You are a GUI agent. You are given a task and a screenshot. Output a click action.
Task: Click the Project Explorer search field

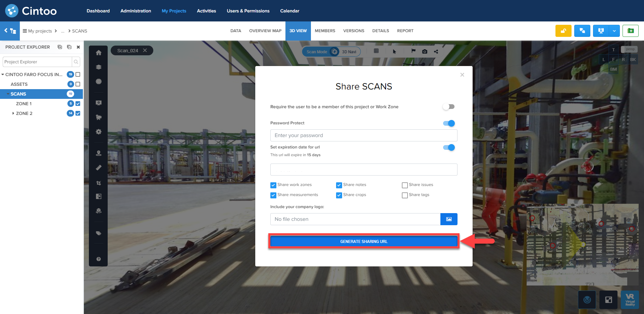coord(38,62)
